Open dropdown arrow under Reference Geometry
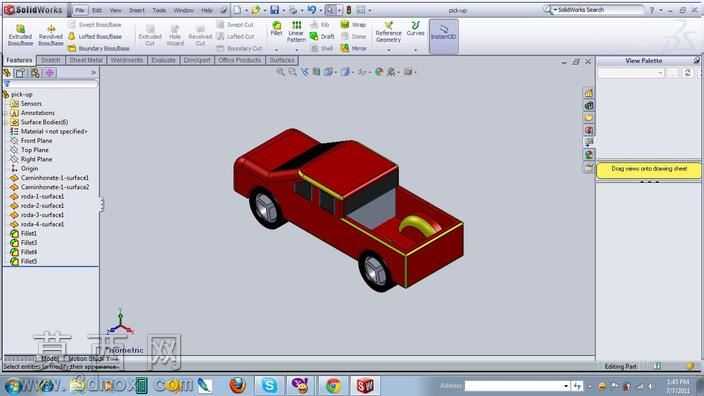The image size is (704, 396). click(388, 50)
